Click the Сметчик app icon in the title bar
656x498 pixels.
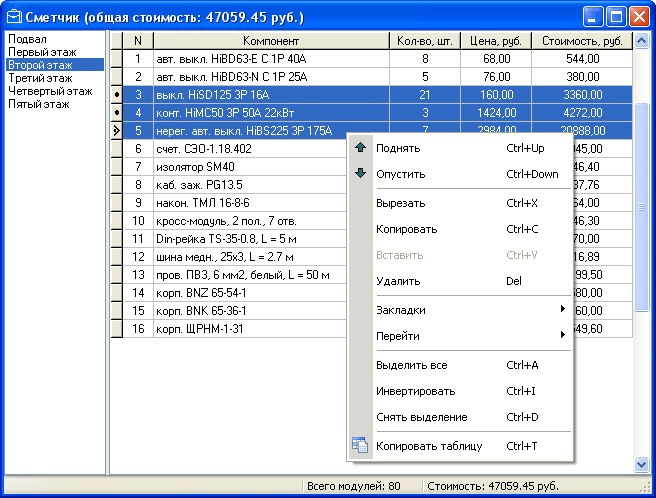click(x=14, y=17)
